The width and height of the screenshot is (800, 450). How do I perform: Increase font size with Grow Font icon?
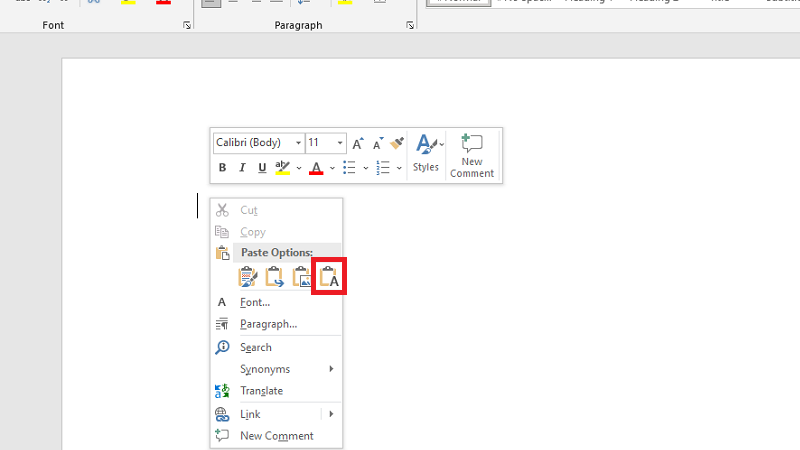pyautogui.click(x=360, y=143)
